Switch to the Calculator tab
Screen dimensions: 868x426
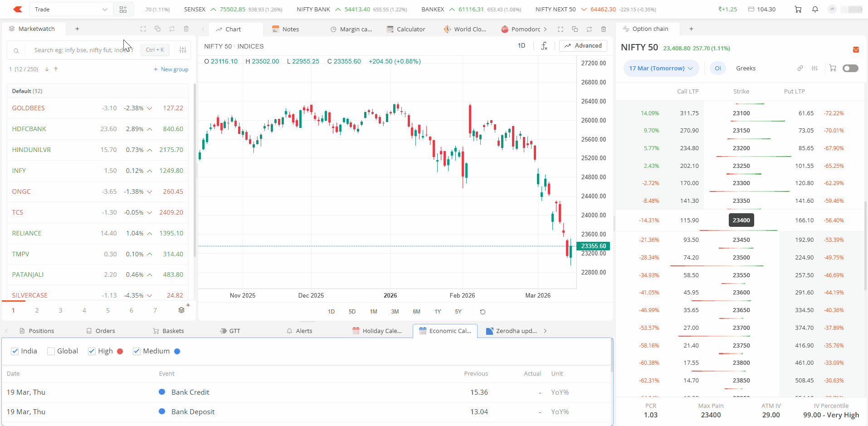[x=406, y=29]
